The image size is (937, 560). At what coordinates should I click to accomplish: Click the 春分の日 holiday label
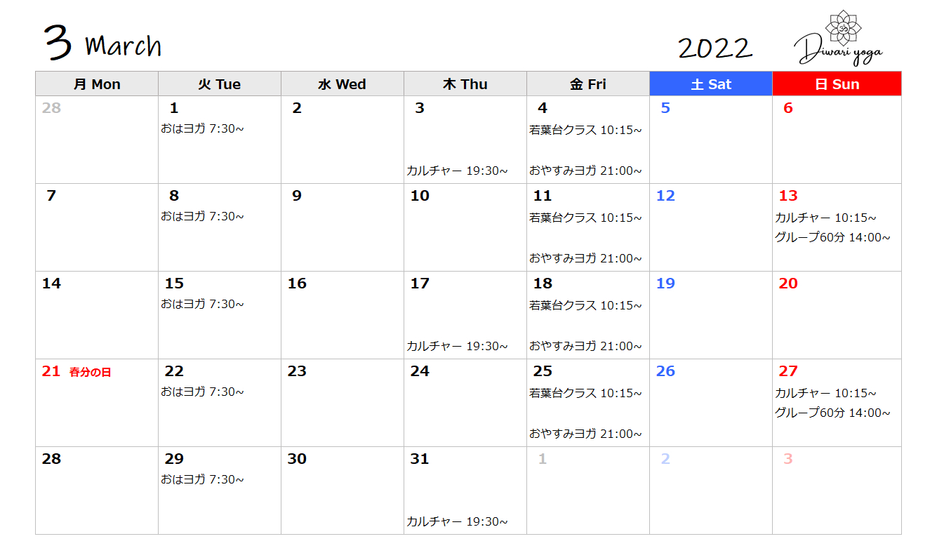click(90, 373)
